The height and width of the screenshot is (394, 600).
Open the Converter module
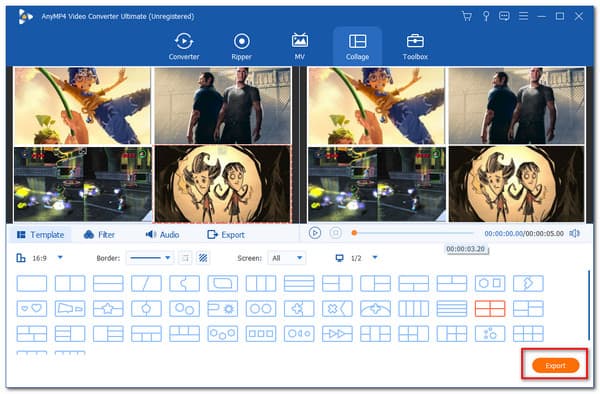(184, 47)
